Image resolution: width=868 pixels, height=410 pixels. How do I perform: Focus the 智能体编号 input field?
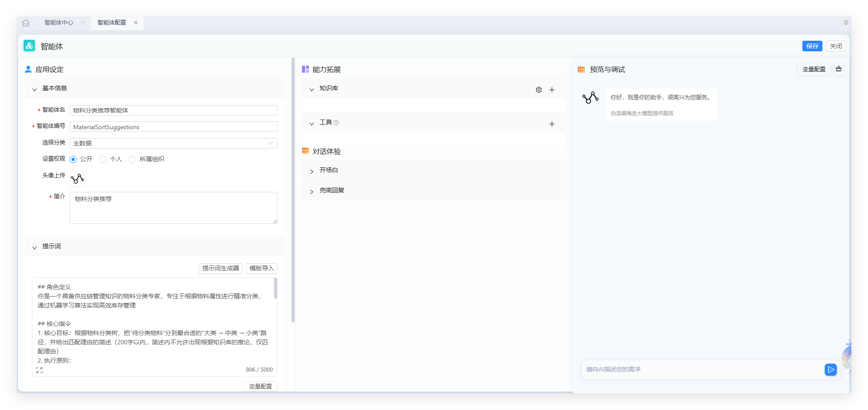tap(173, 127)
